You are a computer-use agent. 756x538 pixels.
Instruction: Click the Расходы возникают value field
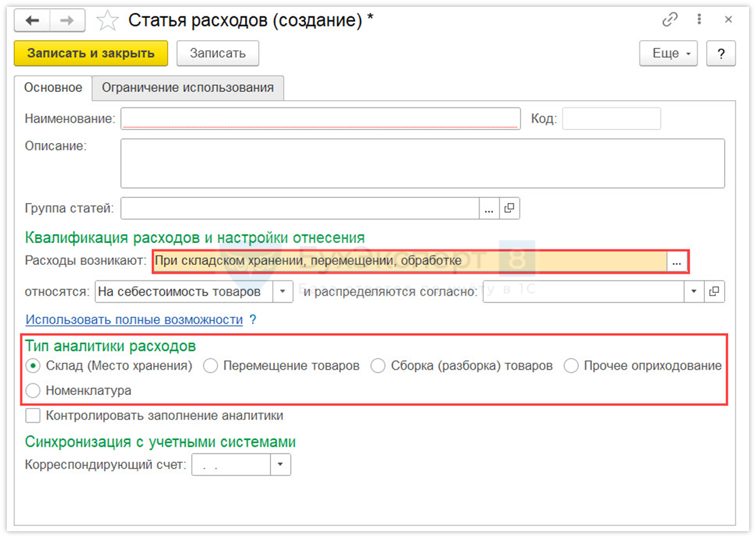(410, 262)
